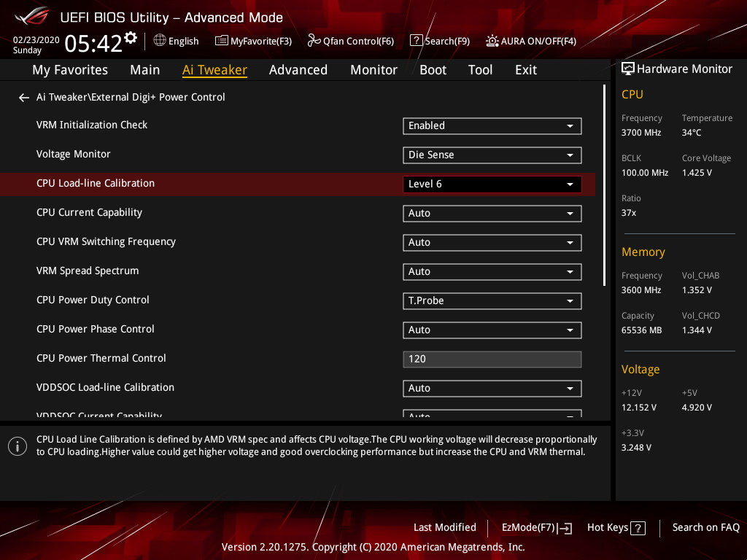Select the Ai Tweaker tab
Screen dimensions: 747x560
[x=214, y=70]
